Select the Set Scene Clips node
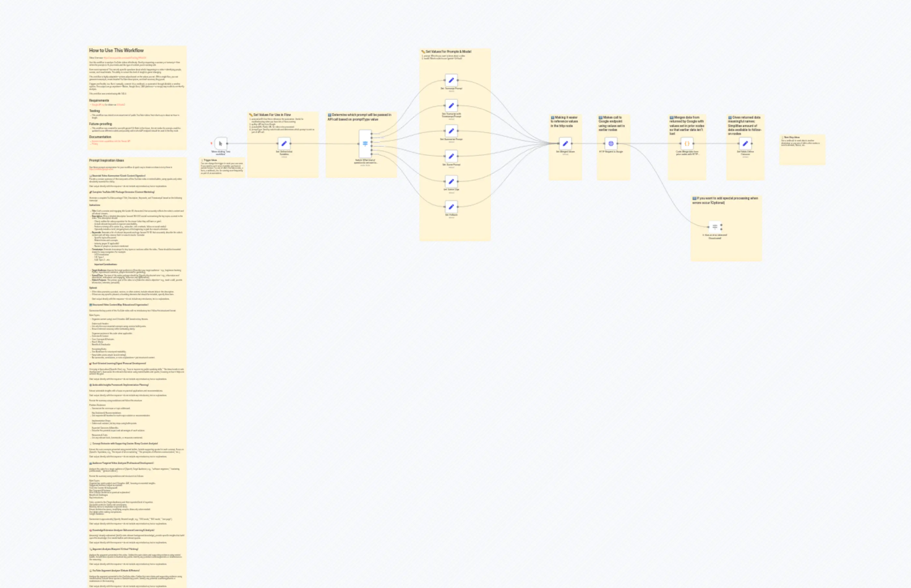This screenshot has height=588, width=911. click(x=451, y=181)
